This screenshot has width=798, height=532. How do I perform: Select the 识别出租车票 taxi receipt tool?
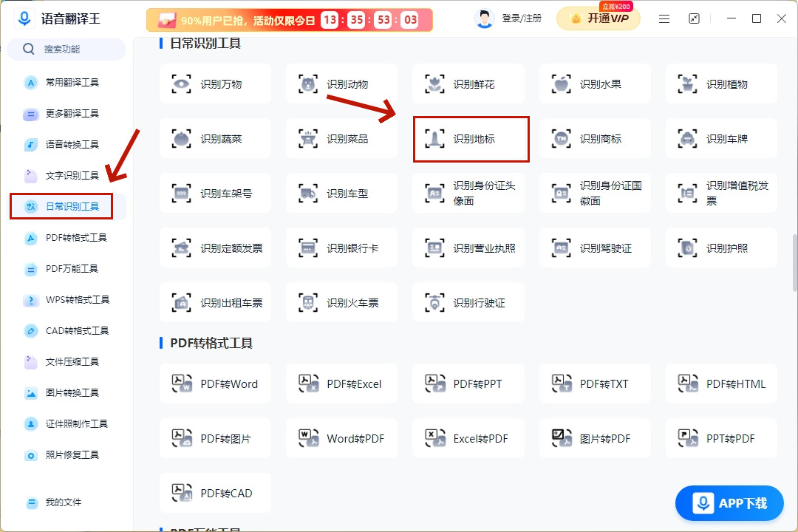(215, 303)
